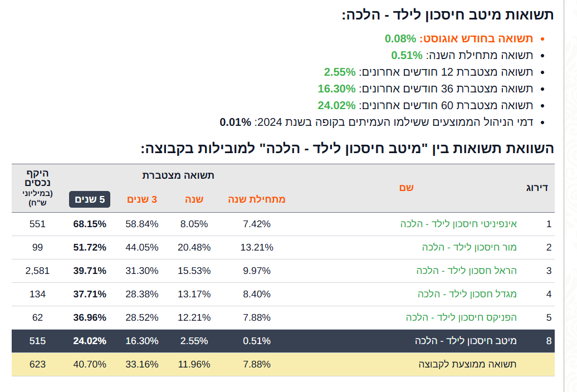Sort by the 3 שנים column header
This screenshot has height=392, width=577.
click(142, 199)
